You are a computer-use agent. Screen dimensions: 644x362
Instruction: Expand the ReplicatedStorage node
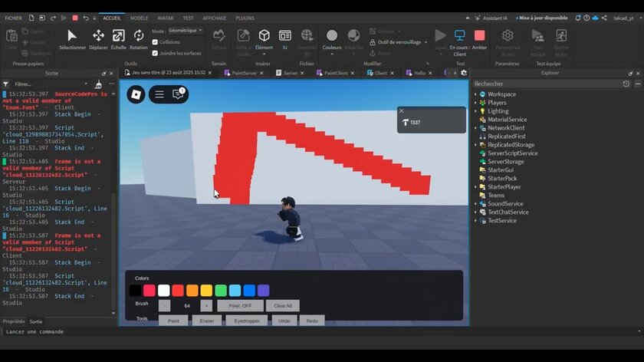(475, 145)
